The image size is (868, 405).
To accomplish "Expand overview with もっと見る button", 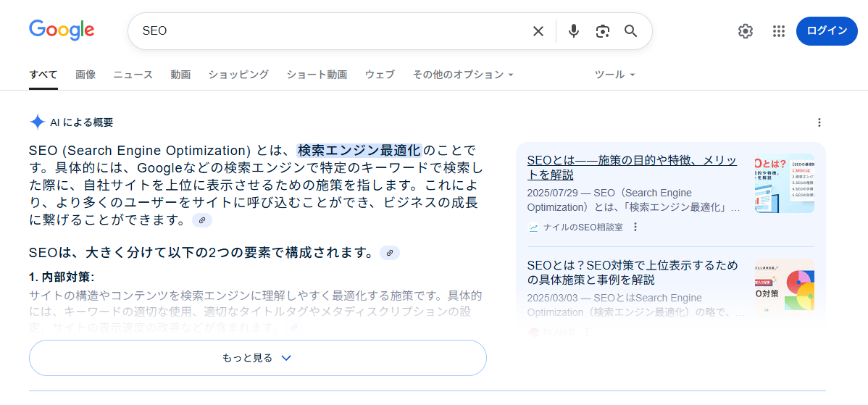I will [257, 358].
